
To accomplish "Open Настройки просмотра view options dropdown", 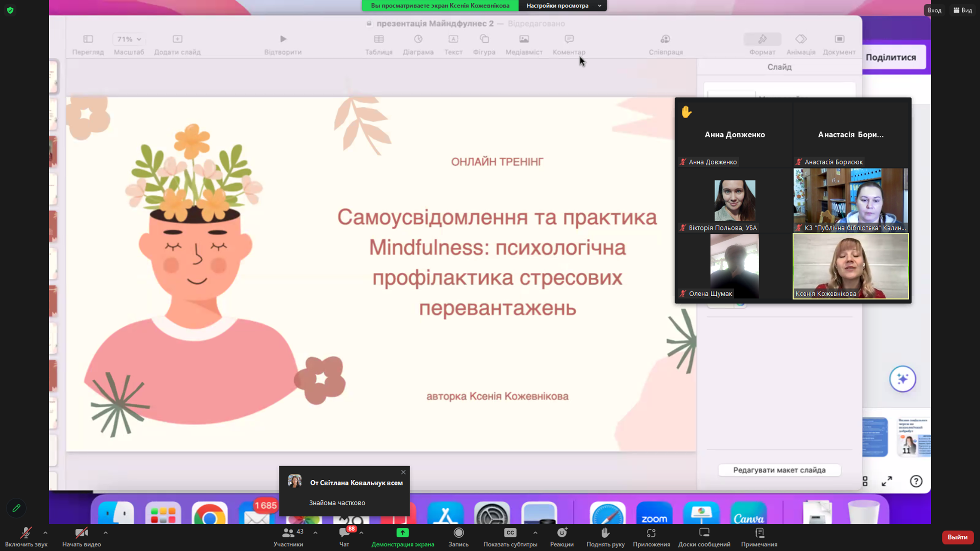I will [563, 6].
